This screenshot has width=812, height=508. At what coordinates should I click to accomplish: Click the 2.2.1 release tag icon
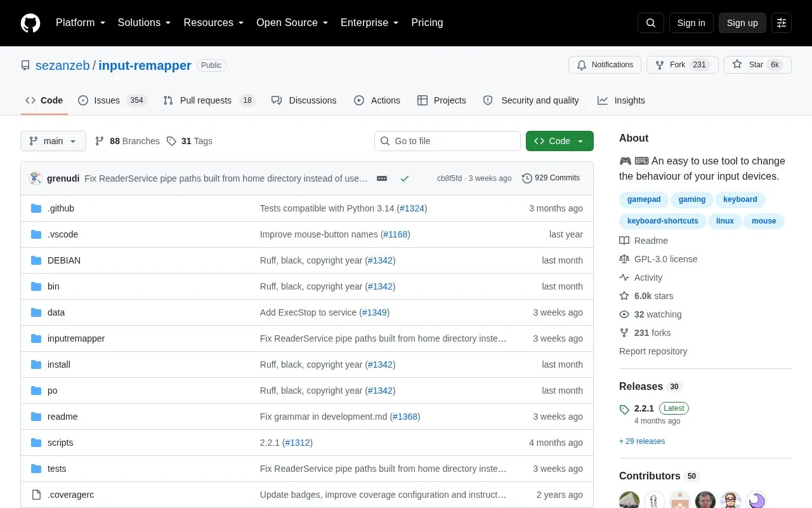[624, 410]
